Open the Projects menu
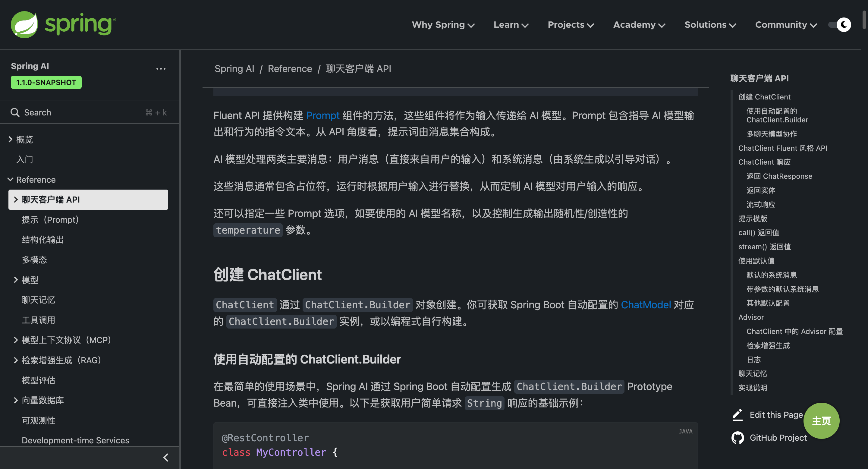This screenshot has width=868, height=469. 571,25
